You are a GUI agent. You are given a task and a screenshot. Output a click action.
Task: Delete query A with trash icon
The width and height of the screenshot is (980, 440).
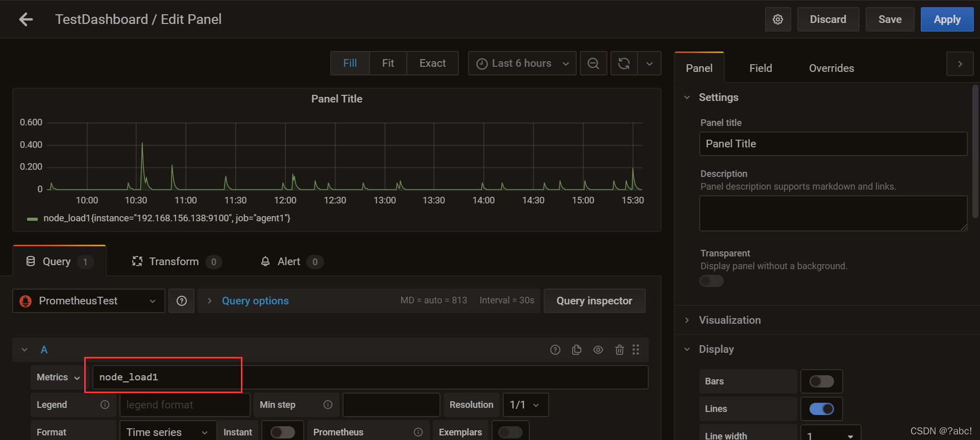click(x=619, y=350)
